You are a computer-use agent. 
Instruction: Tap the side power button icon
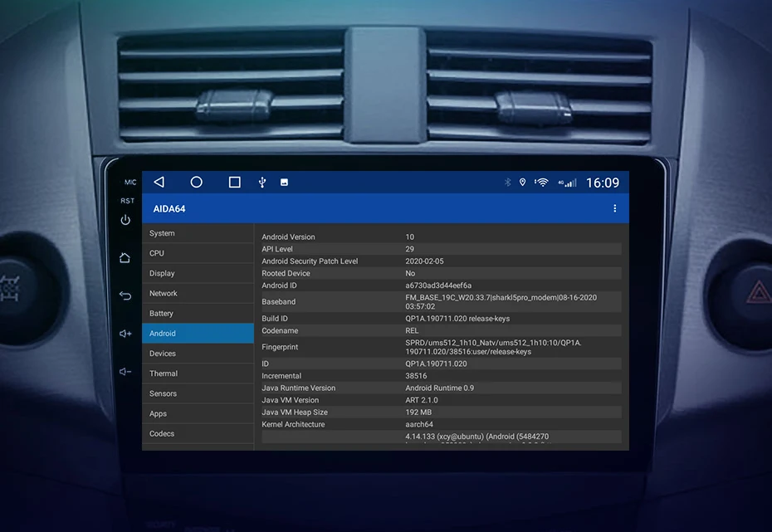click(x=125, y=220)
